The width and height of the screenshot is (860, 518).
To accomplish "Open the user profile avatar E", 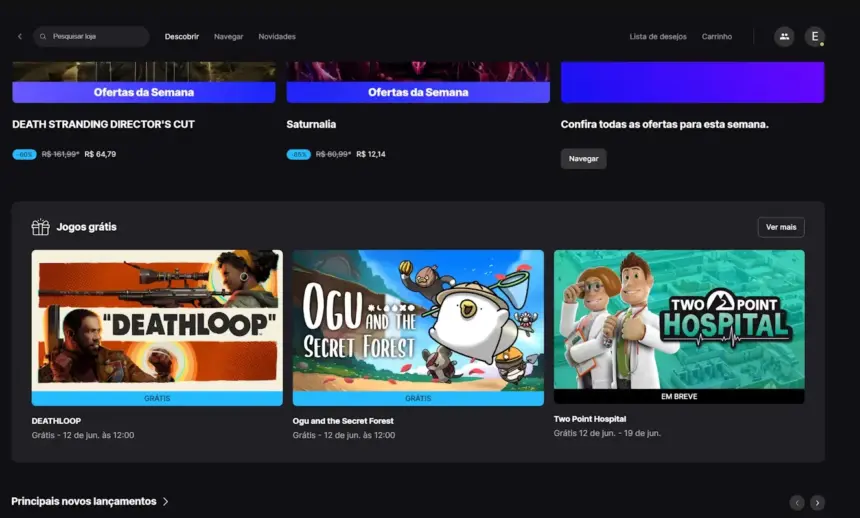I will [814, 36].
